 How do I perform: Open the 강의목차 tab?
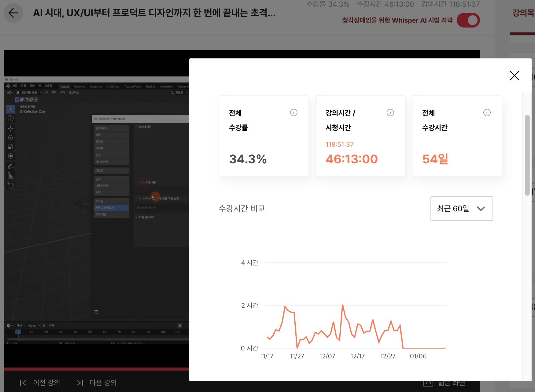523,13
